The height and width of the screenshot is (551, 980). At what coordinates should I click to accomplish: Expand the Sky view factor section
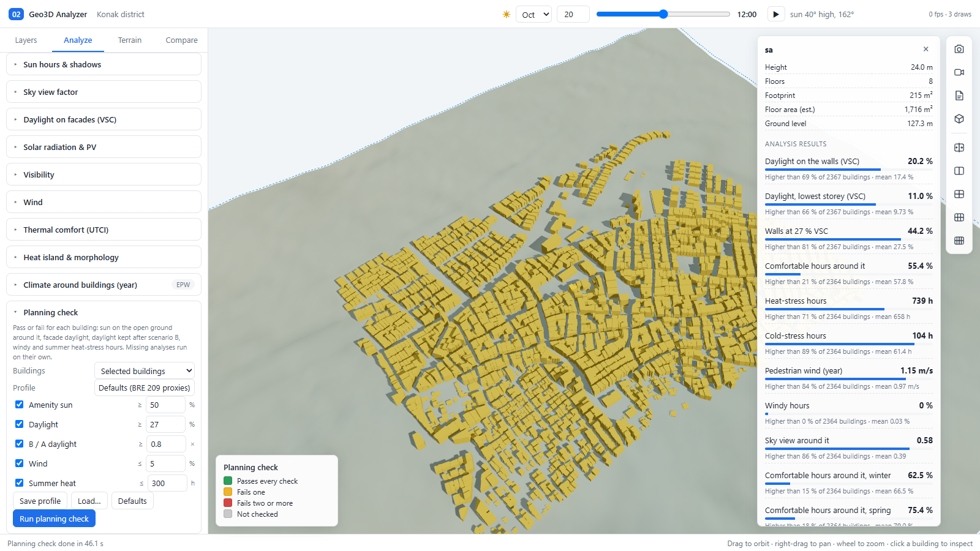104,92
